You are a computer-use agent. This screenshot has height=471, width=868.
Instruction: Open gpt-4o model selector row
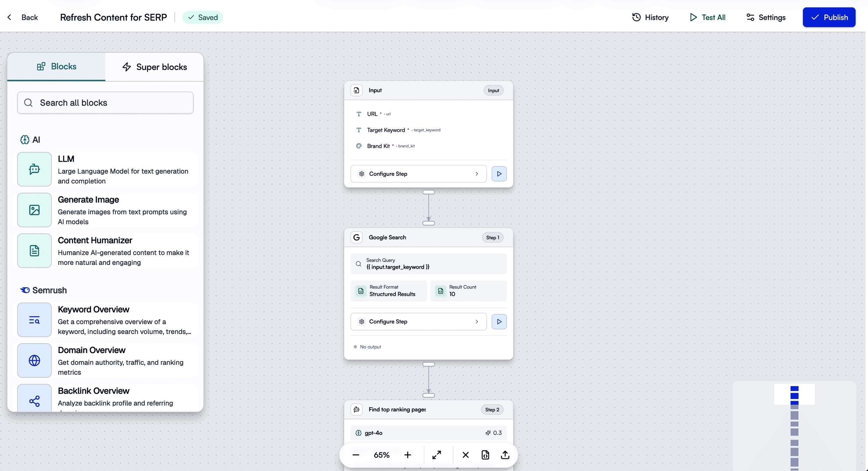click(428, 433)
